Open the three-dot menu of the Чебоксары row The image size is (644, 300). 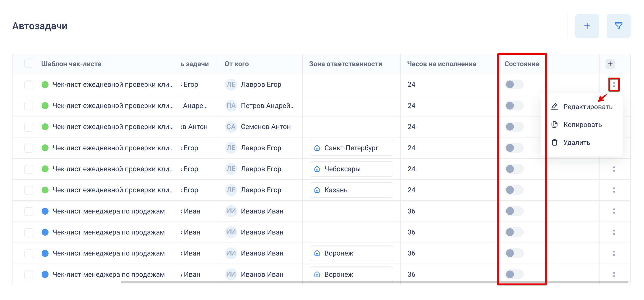[x=614, y=169]
